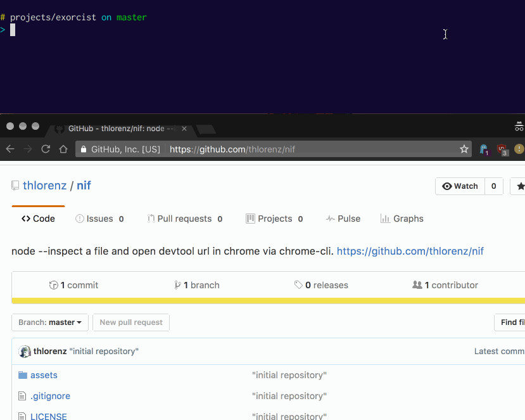The image size is (525, 420).
Task: Open a new tab next to GitHub tab
Action: tap(206, 129)
